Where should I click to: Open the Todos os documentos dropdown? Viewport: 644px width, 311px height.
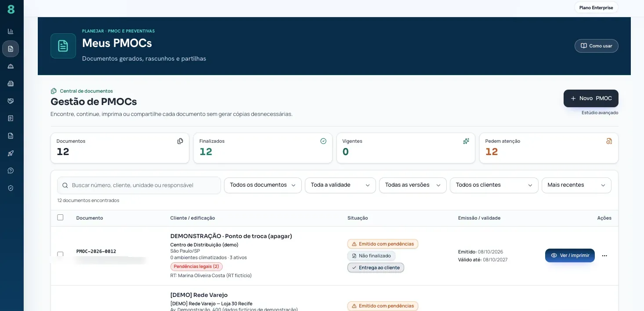click(x=263, y=185)
